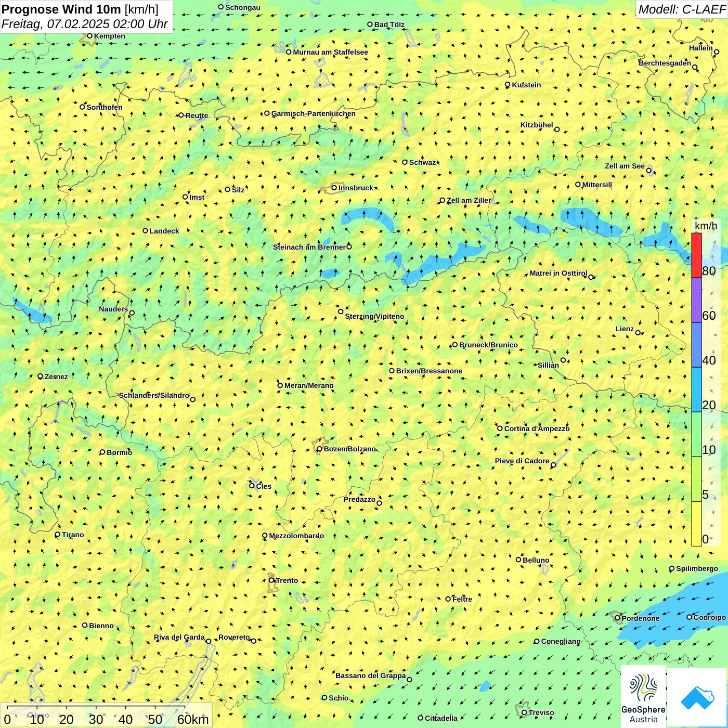The image size is (728, 728).
Task: Click the 'Reutte' label
Action: [x=197, y=115]
